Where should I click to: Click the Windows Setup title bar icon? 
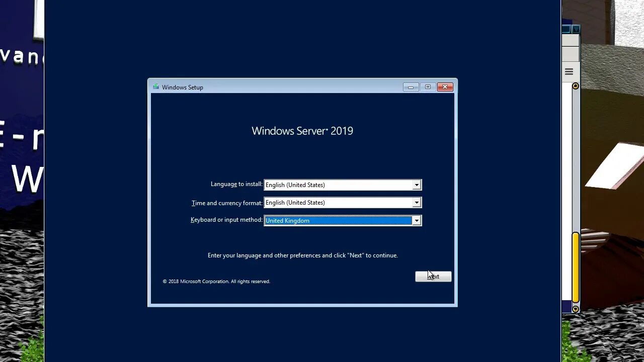156,87
